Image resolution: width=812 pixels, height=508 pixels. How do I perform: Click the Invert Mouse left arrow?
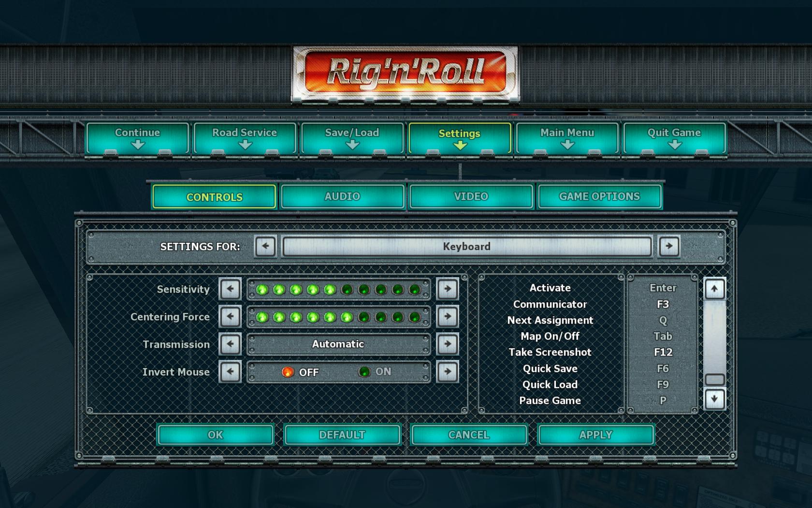tap(230, 372)
